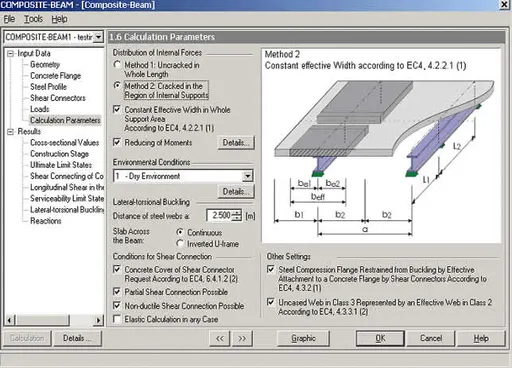The width and height of the screenshot is (512, 368).
Task: Close the Composite-Beam window
Action: [x=505, y=5]
